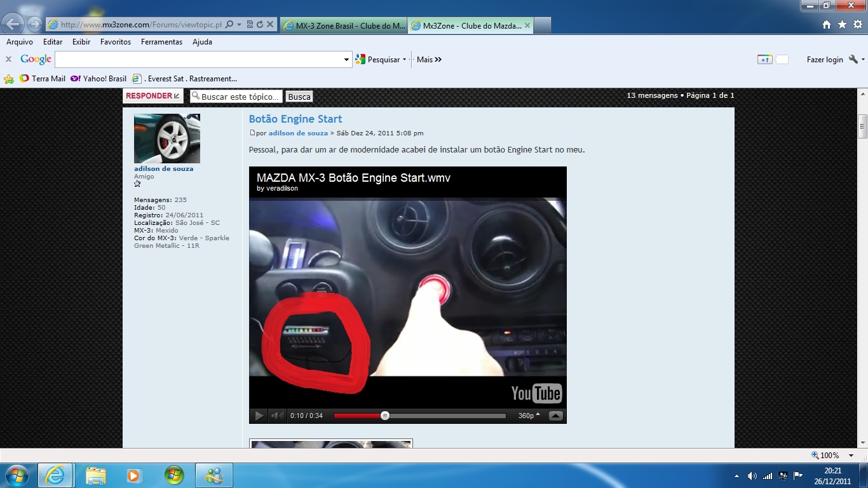Click the browser back arrow button
Image resolution: width=868 pixels, height=488 pixels.
click(13, 25)
